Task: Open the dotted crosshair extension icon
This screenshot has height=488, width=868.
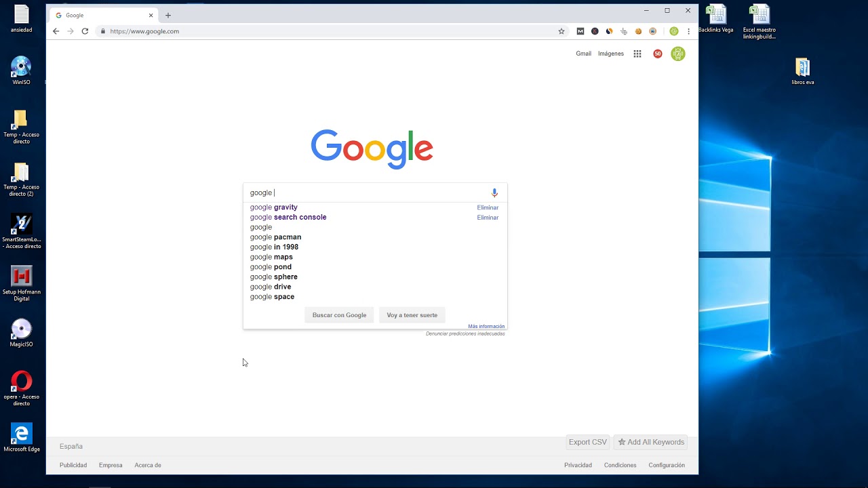Action: [624, 31]
